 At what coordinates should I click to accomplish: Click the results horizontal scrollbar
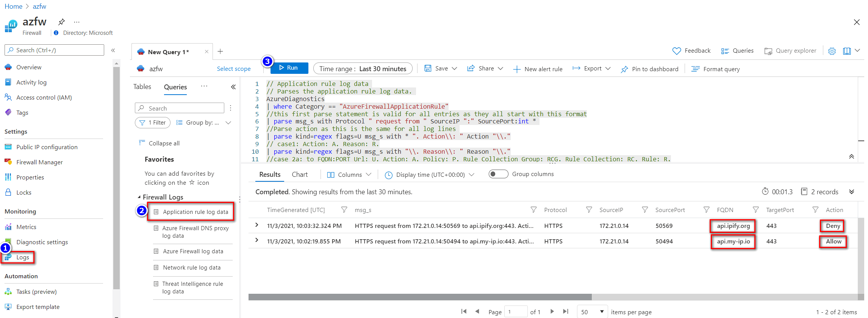(420, 297)
